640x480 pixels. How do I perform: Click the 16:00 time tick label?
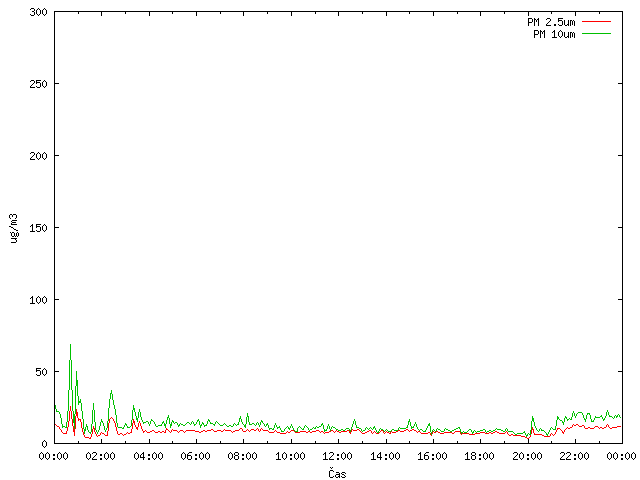[432, 456]
